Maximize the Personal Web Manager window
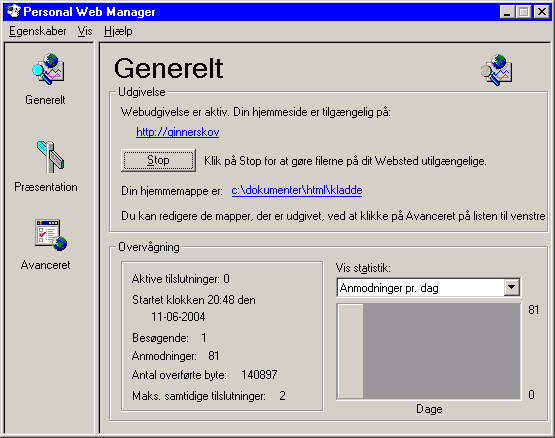The image size is (555, 438). [523, 12]
